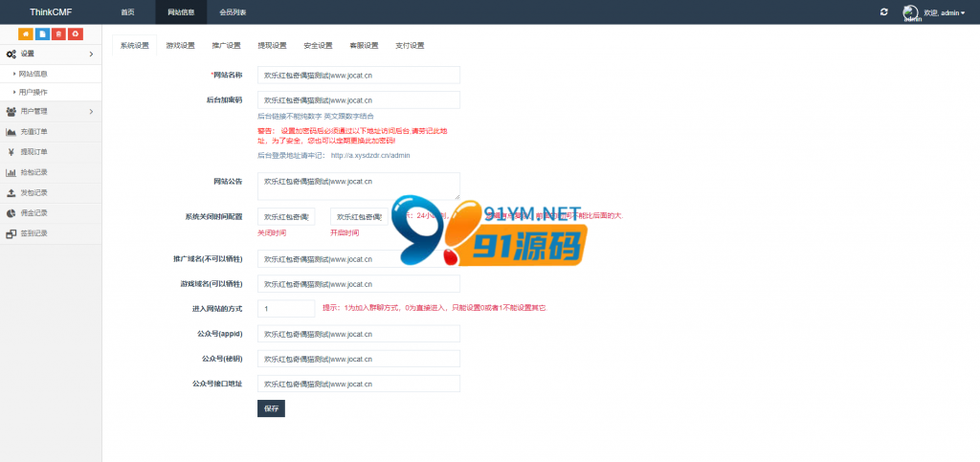
Task: Focus the 开启时间 input field
Action: tap(359, 217)
